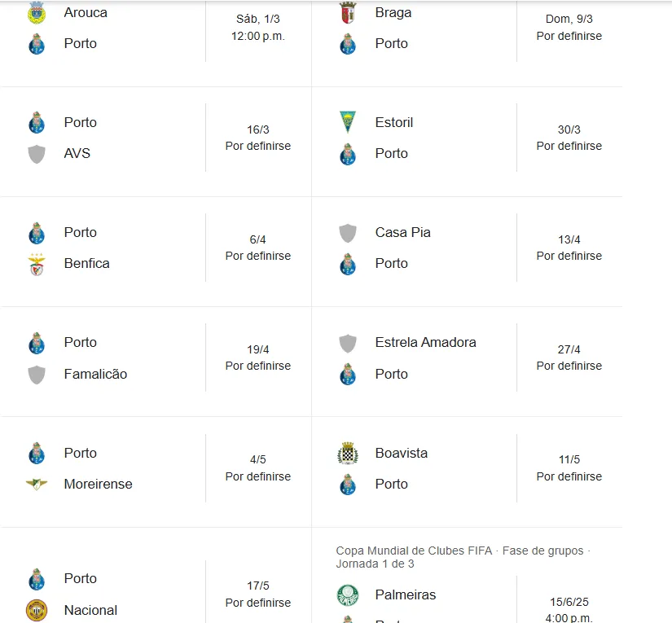Click the generic shield icon beside Casa Pia
Image resolution: width=672 pixels, height=623 pixels.
(x=347, y=232)
